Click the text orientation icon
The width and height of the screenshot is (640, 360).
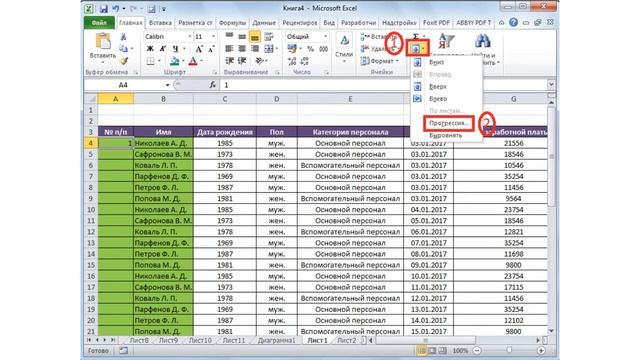click(x=259, y=61)
